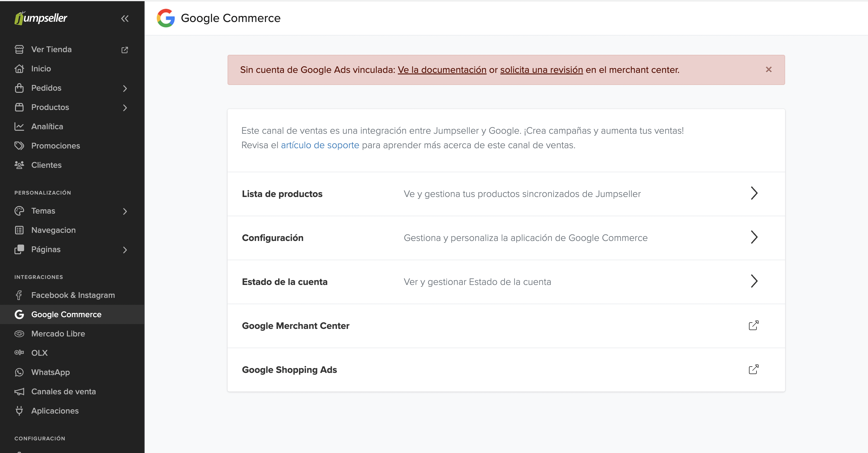Image resolution: width=868 pixels, height=453 pixels.
Task: Click the people icon beside Clientes
Action: 19,165
